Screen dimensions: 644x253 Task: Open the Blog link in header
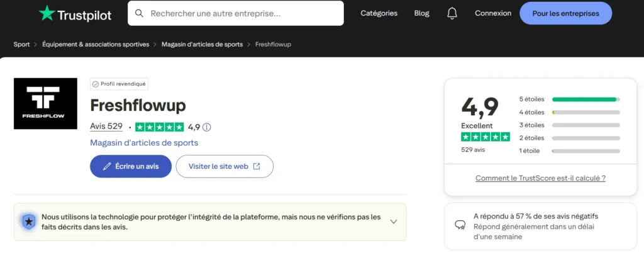[x=422, y=13]
